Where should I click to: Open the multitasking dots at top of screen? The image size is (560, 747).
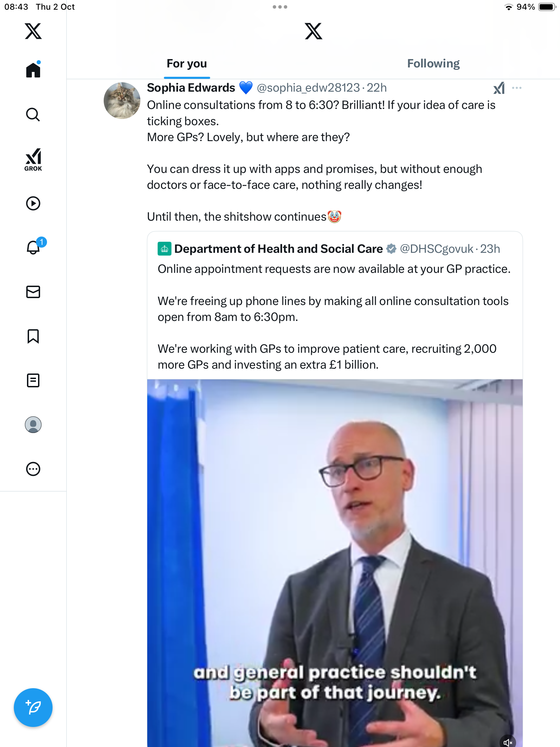[280, 7]
